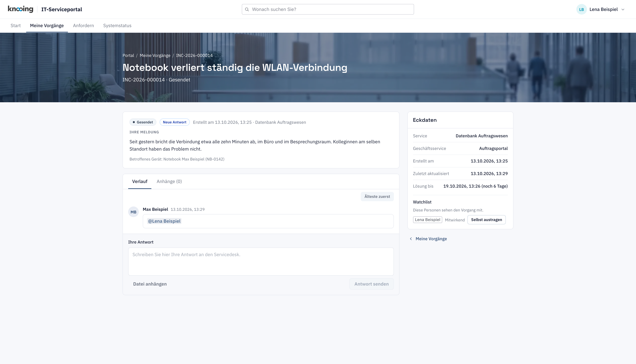The image size is (636, 364).
Task: Click the Watchlist heading
Action: pos(422,202)
